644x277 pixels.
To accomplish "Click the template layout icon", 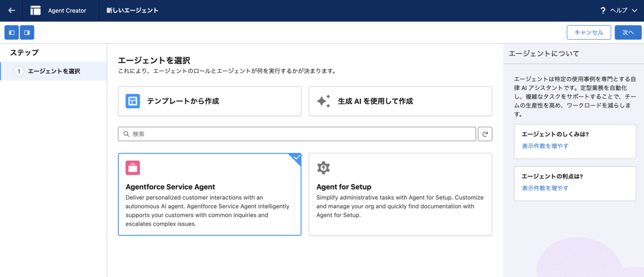I will (133, 101).
